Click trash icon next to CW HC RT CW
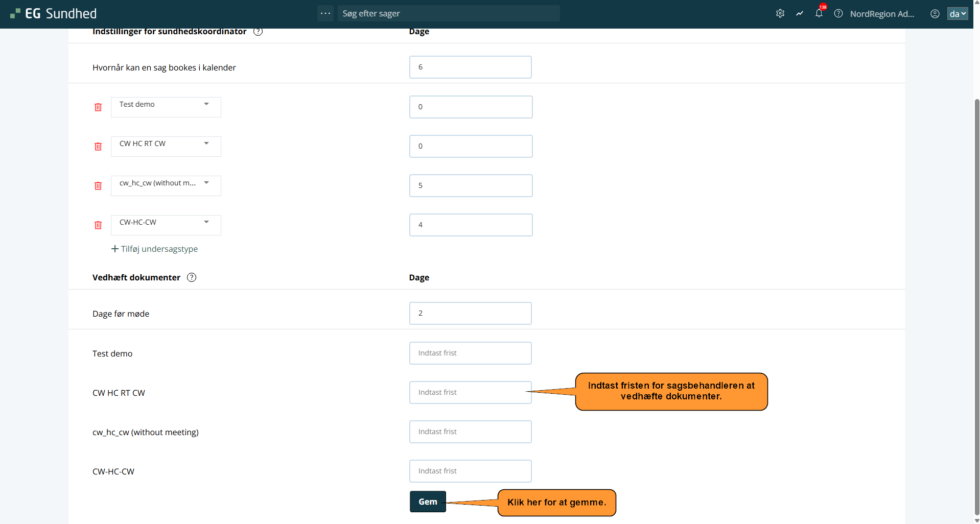Screen dimensions: 980x524 click(98, 147)
